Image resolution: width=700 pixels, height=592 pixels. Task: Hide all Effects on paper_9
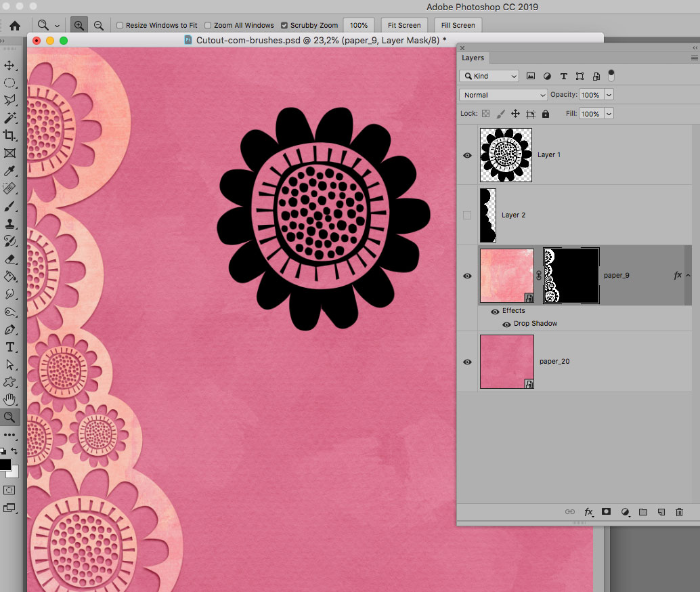coord(495,312)
